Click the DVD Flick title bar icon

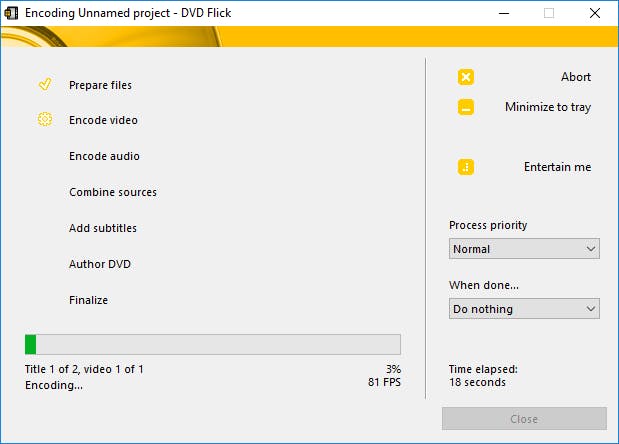pyautogui.click(x=11, y=13)
